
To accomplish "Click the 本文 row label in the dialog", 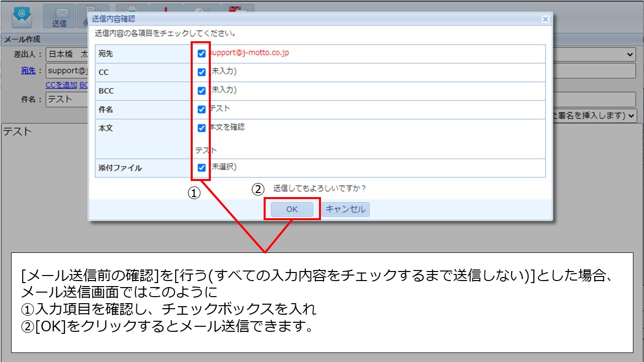I will [x=106, y=128].
